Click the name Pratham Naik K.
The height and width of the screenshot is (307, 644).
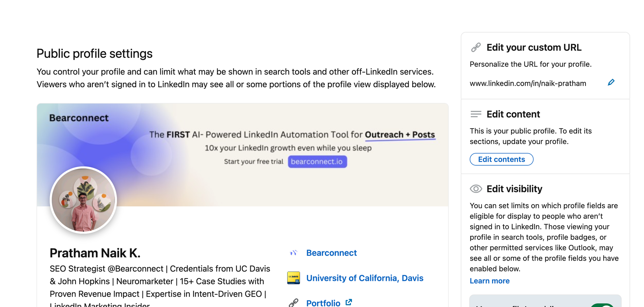tap(95, 253)
